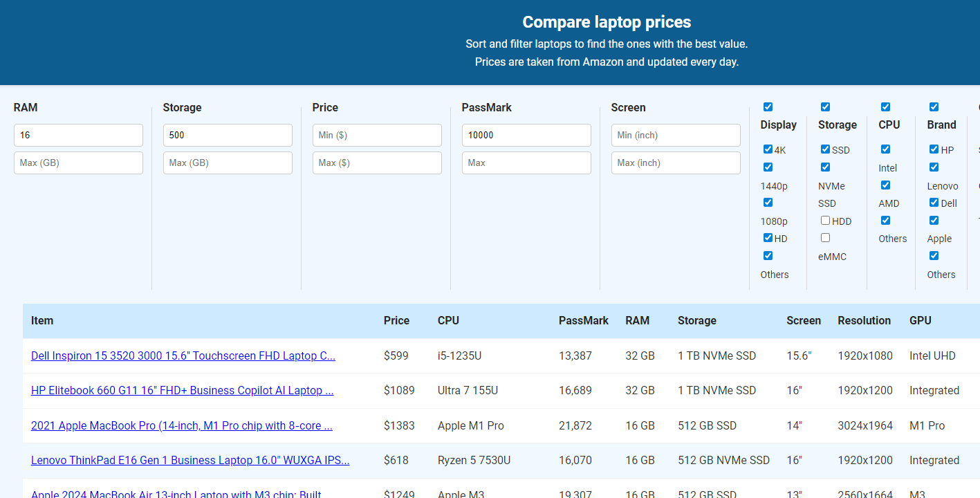Click the 13,387 PassMark value
980x498 pixels.
pyautogui.click(x=575, y=356)
